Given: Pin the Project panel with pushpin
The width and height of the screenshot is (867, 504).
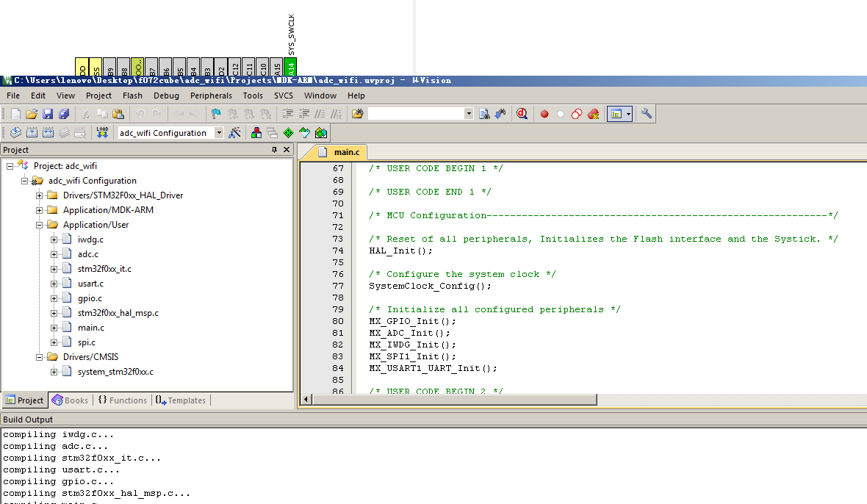Looking at the screenshot, I should (274, 150).
